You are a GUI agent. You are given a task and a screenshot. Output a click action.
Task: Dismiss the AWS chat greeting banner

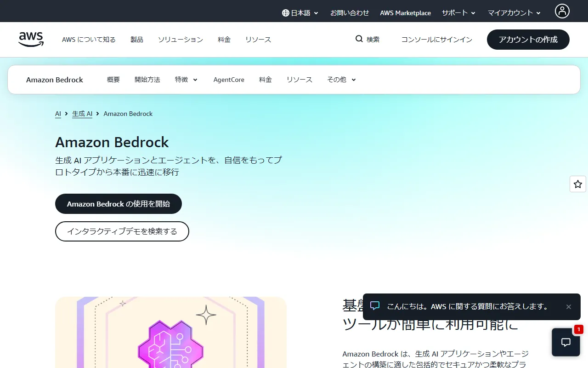click(x=569, y=306)
